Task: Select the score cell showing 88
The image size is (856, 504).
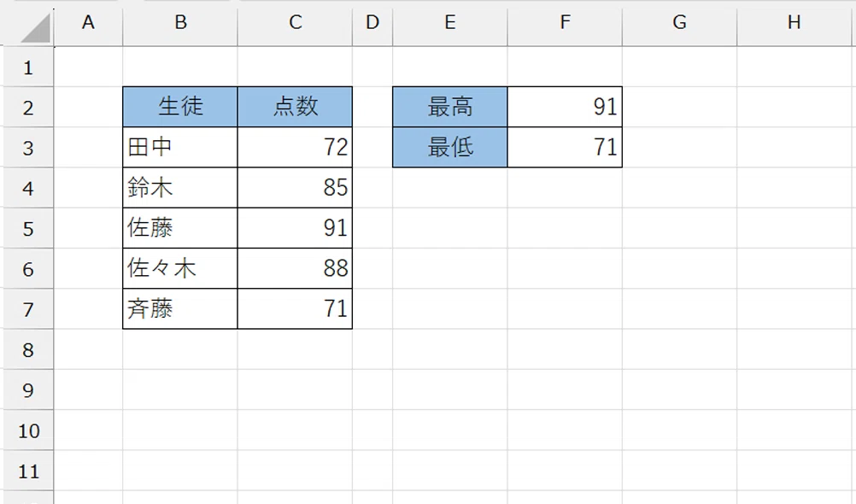Action: point(295,268)
